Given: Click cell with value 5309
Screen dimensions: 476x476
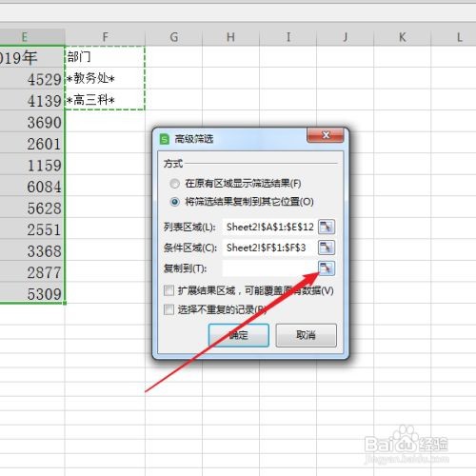Looking at the screenshot, I should coord(32,293).
